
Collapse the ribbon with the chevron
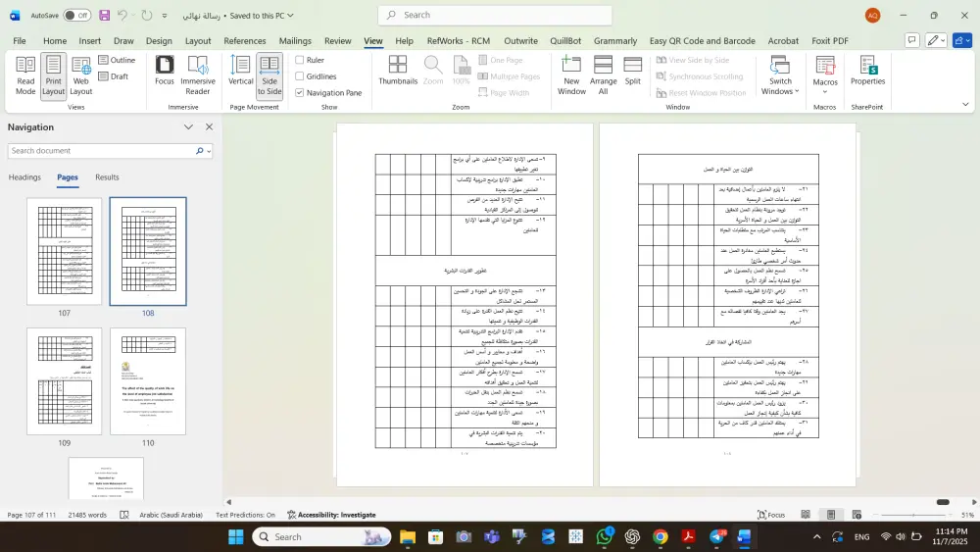(965, 104)
